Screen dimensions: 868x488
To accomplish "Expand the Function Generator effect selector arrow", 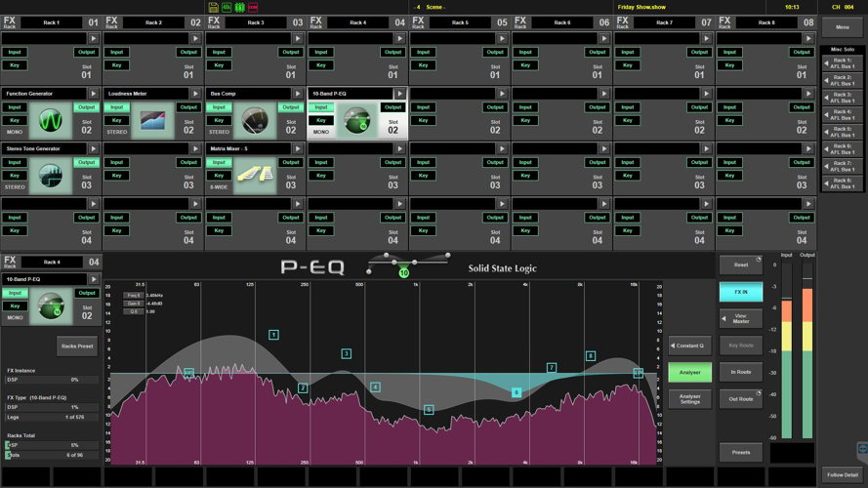I will point(93,94).
